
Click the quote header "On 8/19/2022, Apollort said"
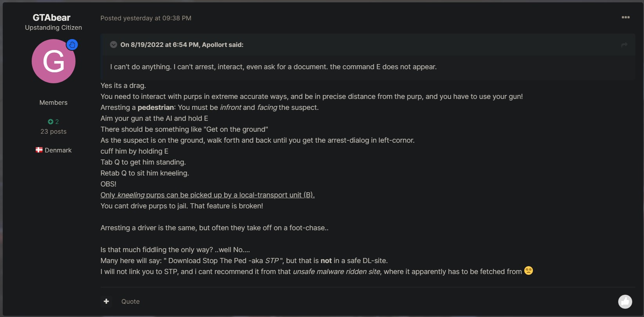(182, 45)
